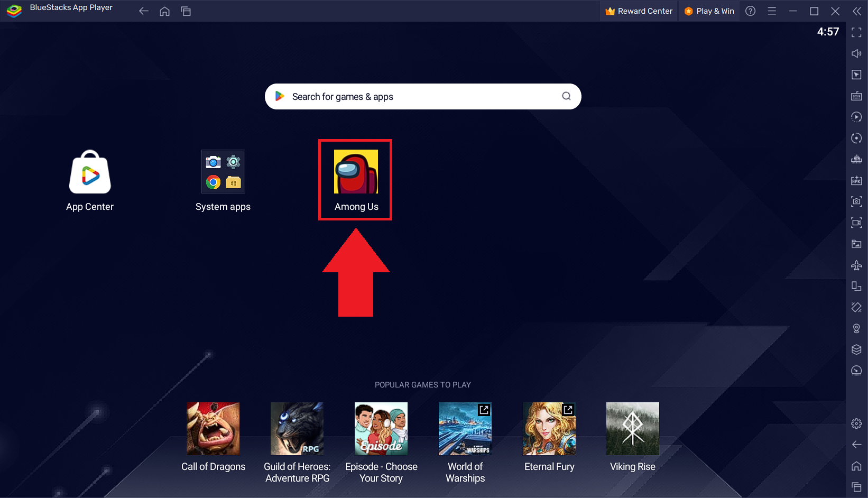Click the Viking Rise label

[x=633, y=467]
